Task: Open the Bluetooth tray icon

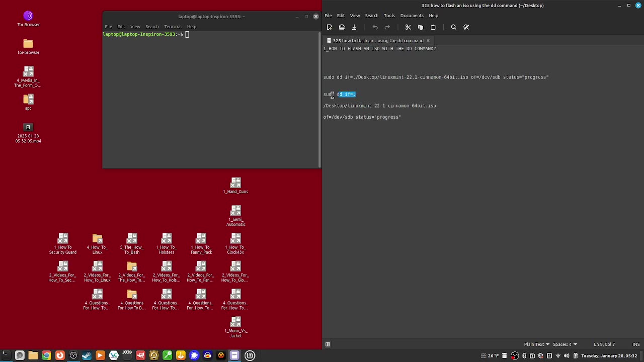Action: pos(524,356)
